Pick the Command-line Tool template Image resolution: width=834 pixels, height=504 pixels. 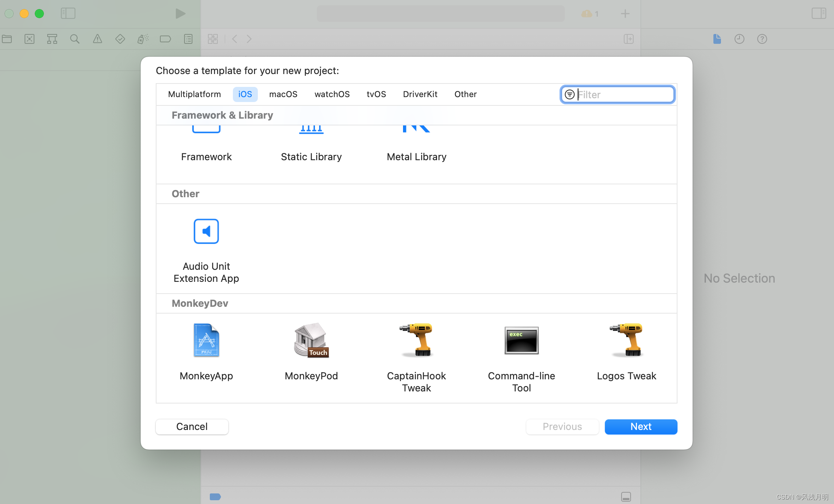coord(521,340)
